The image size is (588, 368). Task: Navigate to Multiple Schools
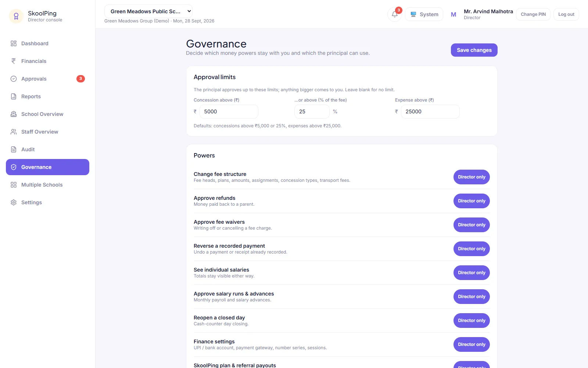point(47,185)
